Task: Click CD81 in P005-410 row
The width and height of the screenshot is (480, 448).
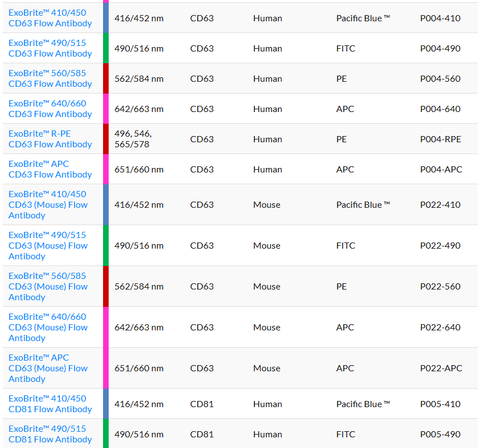Action: coord(202,404)
